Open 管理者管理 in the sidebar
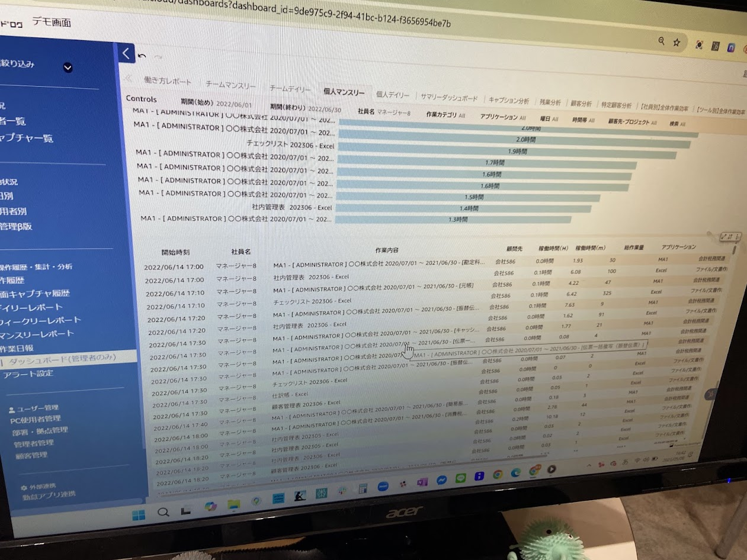 coord(34,443)
